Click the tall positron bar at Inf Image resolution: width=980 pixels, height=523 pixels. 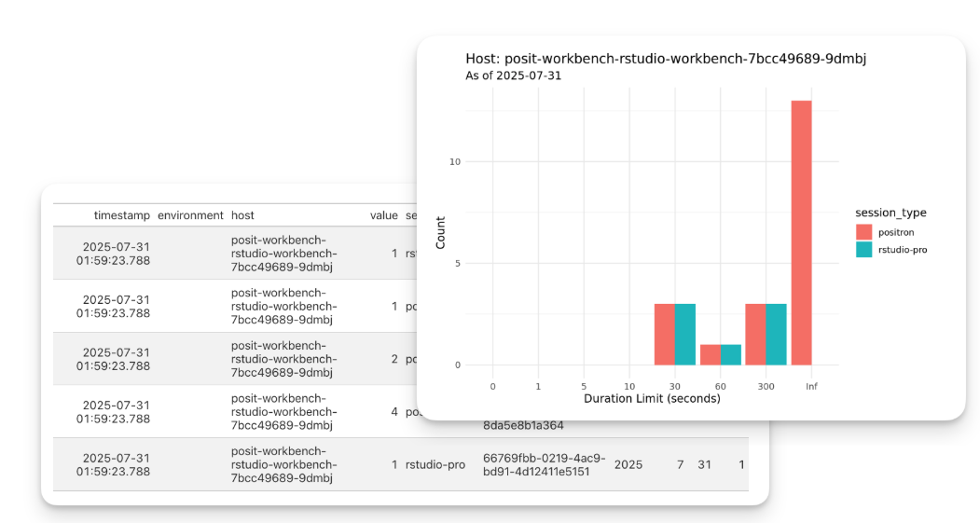coord(801,232)
